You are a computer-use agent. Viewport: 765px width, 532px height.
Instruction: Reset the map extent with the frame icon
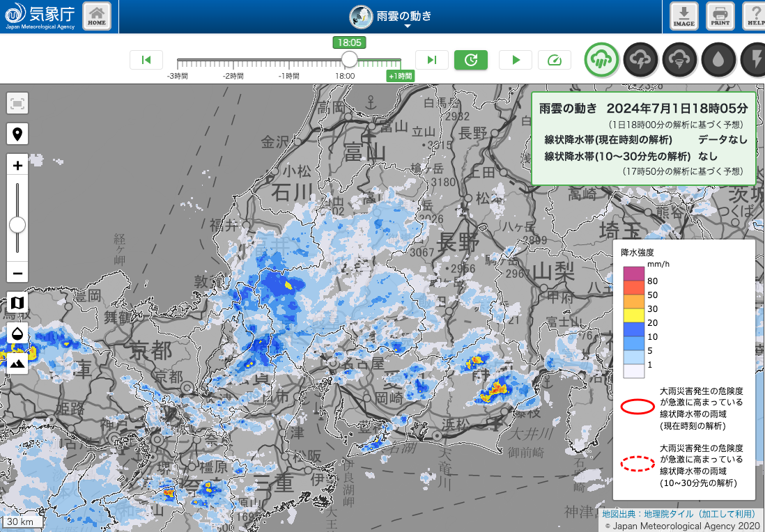17,103
